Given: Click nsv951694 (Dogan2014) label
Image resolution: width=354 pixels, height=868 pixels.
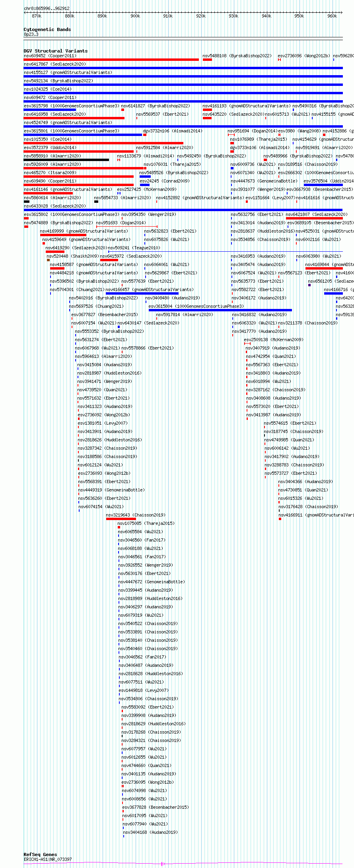Looking at the screenshot, I should pyautogui.click(x=252, y=131).
